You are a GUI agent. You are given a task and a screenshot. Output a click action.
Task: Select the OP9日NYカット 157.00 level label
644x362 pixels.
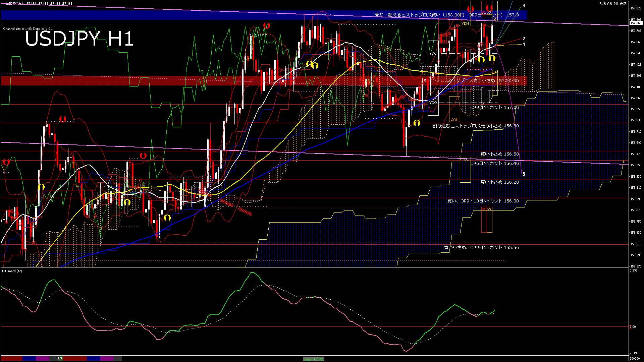coord(494,108)
